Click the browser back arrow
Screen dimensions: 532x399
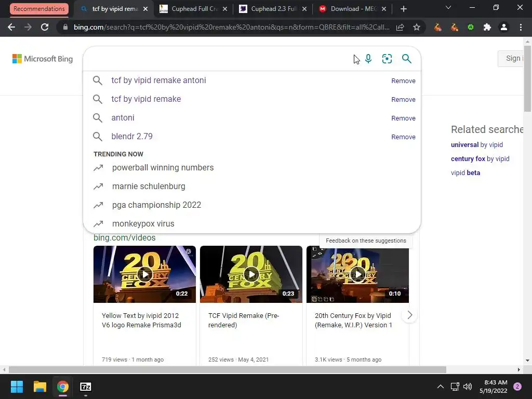[x=11, y=27]
